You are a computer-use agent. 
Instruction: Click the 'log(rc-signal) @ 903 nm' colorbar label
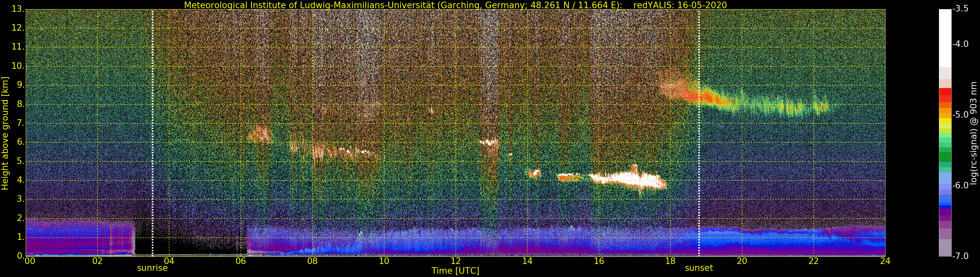tap(973, 133)
